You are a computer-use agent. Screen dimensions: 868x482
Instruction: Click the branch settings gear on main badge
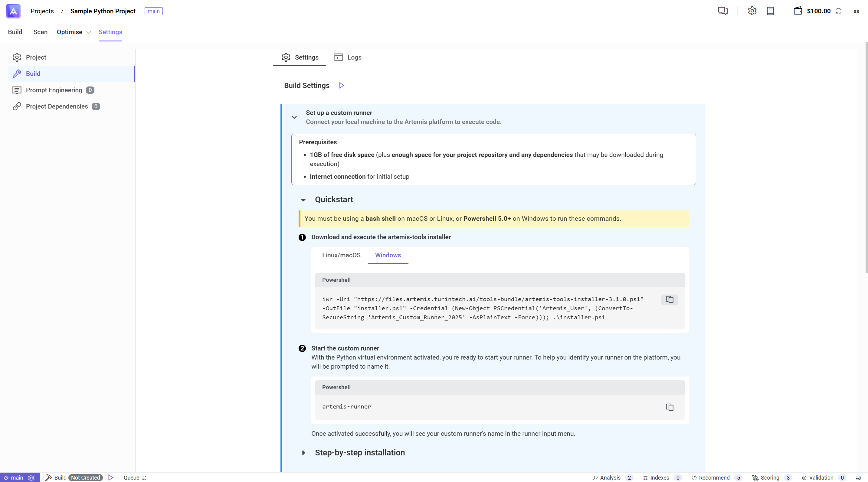click(31, 477)
